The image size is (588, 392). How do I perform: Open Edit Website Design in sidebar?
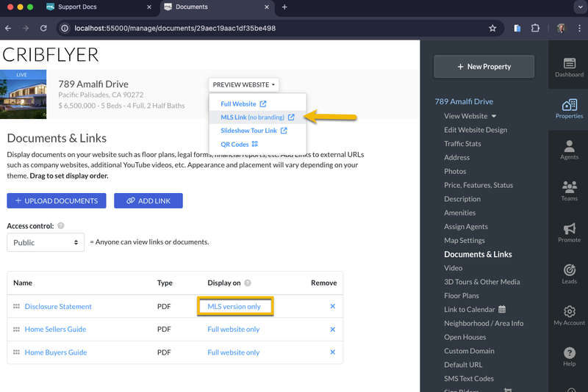pos(476,130)
